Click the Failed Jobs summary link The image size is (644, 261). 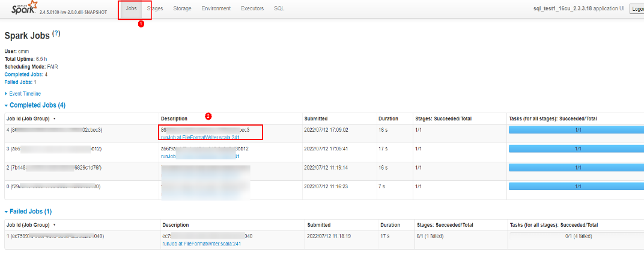19,82
